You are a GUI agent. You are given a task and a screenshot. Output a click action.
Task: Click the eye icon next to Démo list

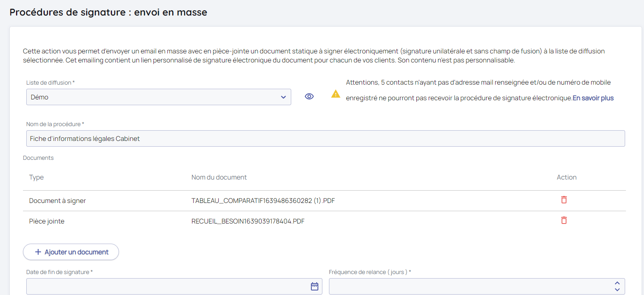click(309, 97)
